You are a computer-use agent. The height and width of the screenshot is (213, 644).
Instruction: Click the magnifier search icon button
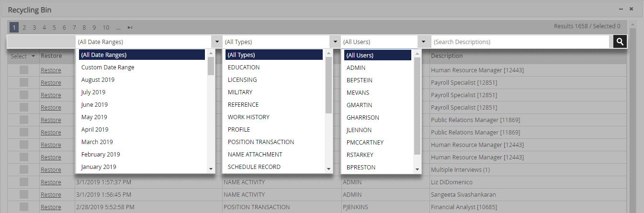tap(620, 42)
